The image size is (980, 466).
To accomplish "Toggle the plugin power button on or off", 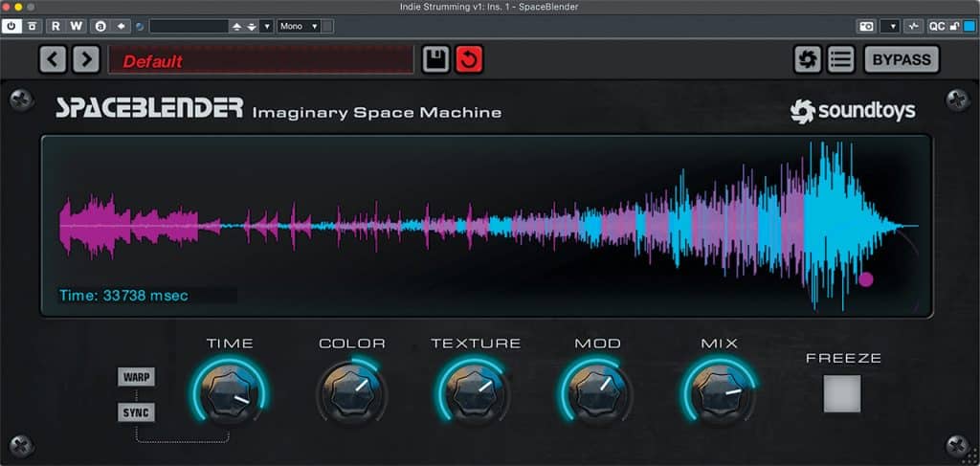I will (x=11, y=26).
